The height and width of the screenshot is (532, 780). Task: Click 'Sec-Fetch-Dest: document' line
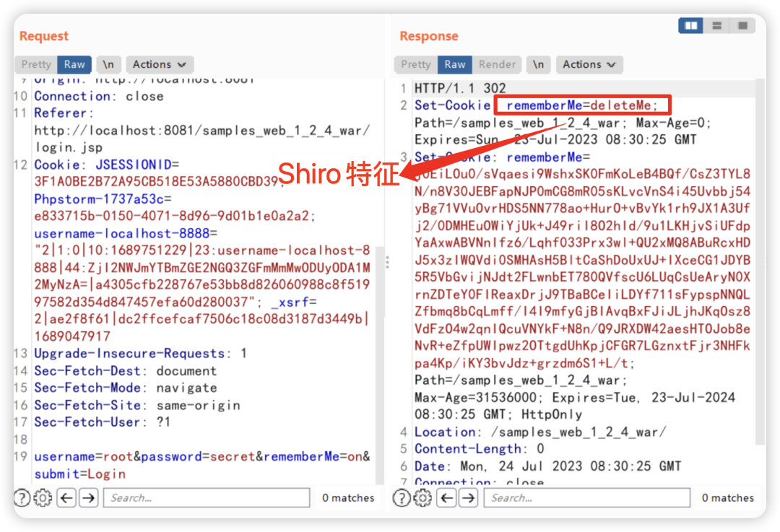(x=126, y=371)
